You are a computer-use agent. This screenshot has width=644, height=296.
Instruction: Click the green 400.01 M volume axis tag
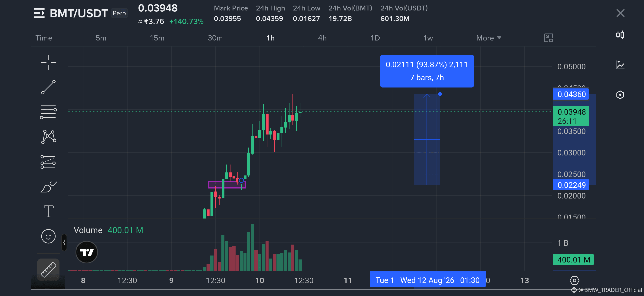573,260
